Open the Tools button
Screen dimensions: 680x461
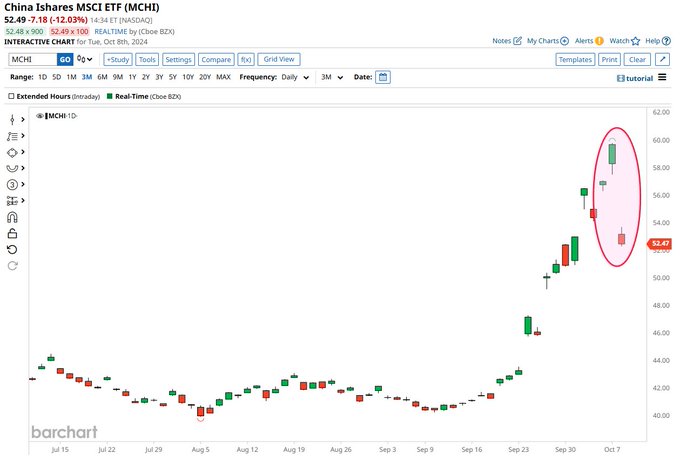147,60
